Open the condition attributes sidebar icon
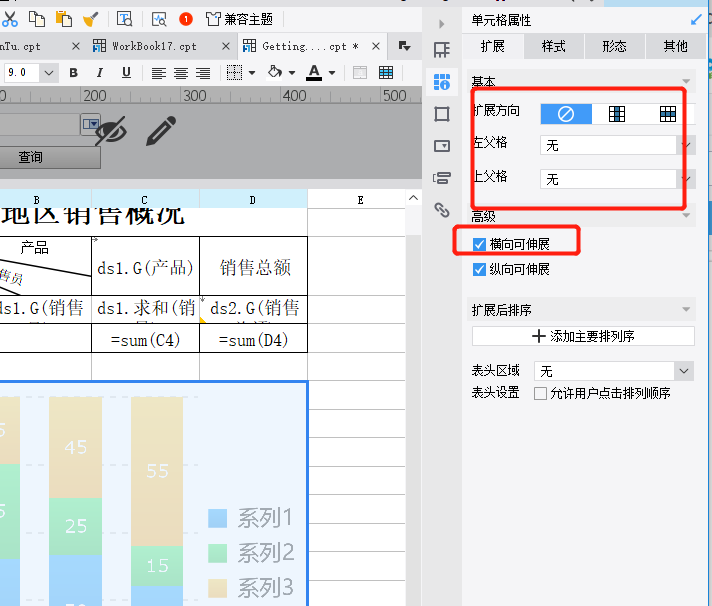 point(441,177)
